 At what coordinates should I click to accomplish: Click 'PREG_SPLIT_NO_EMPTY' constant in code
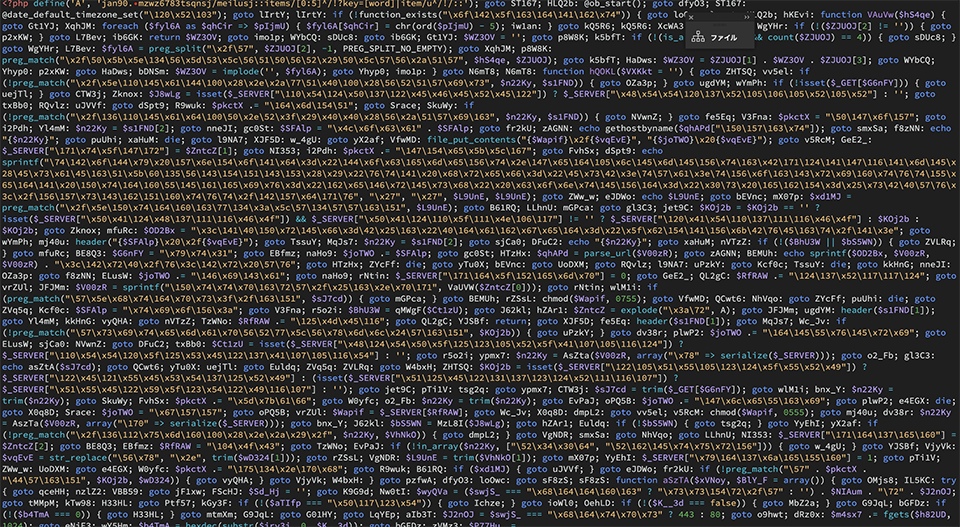click(x=392, y=49)
